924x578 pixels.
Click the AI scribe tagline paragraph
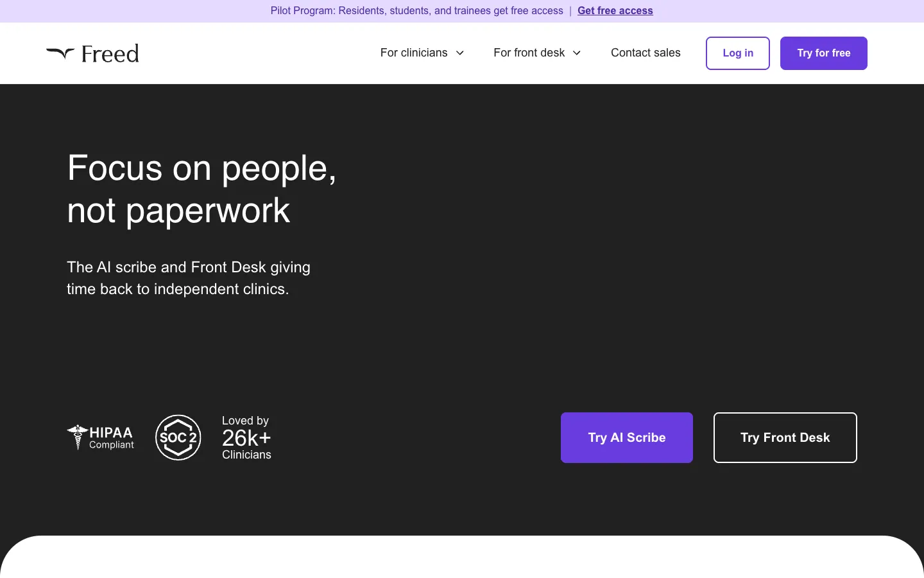[x=189, y=278]
